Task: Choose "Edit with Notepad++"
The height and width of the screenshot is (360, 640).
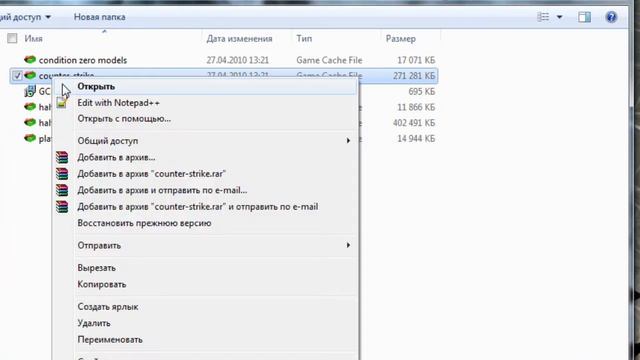Action: (118, 103)
